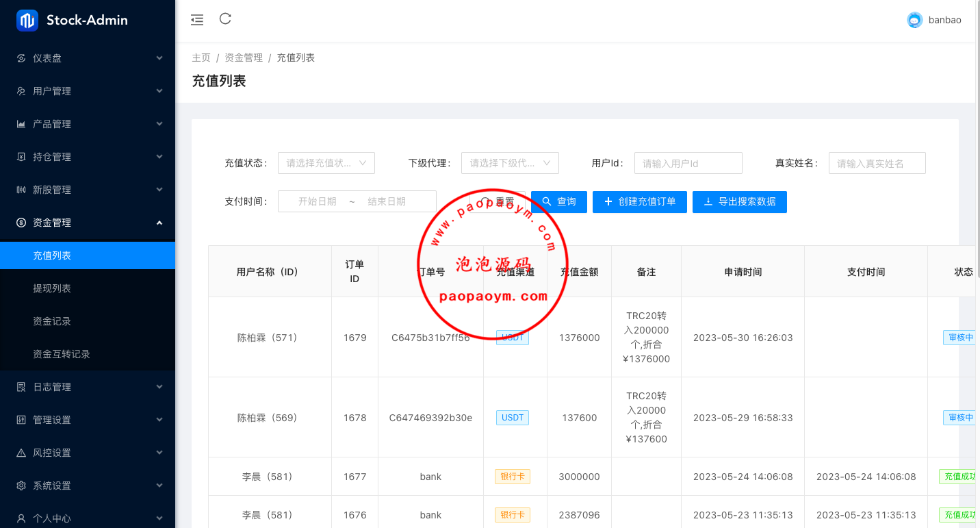Click the refresh page icon
980x528 pixels.
225,19
